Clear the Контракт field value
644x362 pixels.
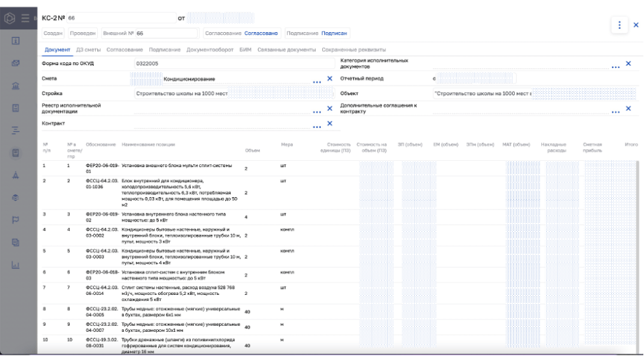329,124
